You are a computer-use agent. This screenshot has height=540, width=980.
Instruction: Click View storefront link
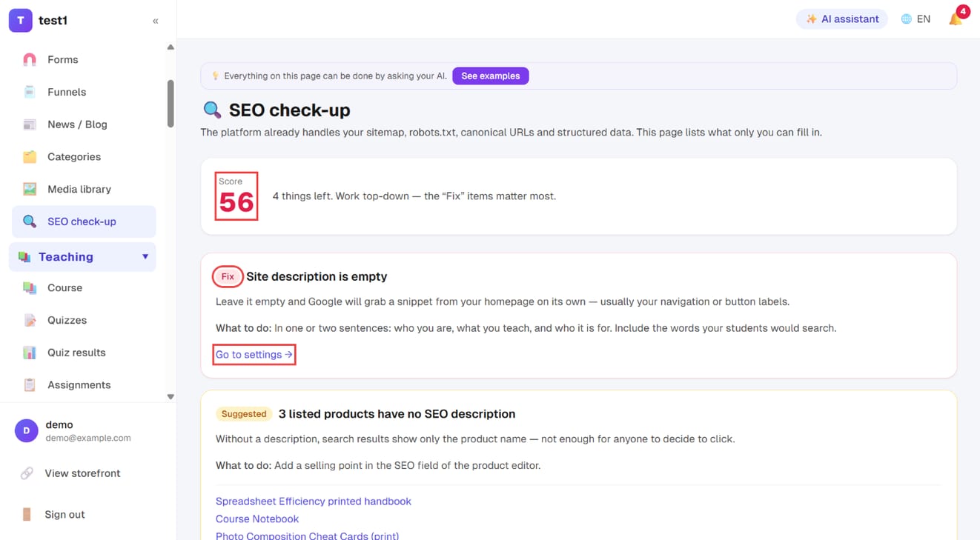82,473
